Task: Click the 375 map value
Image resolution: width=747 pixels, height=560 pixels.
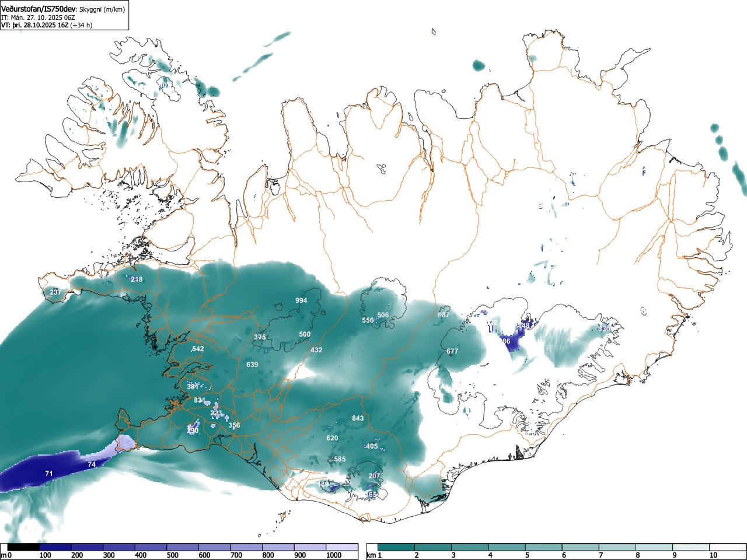Action: coord(260,337)
